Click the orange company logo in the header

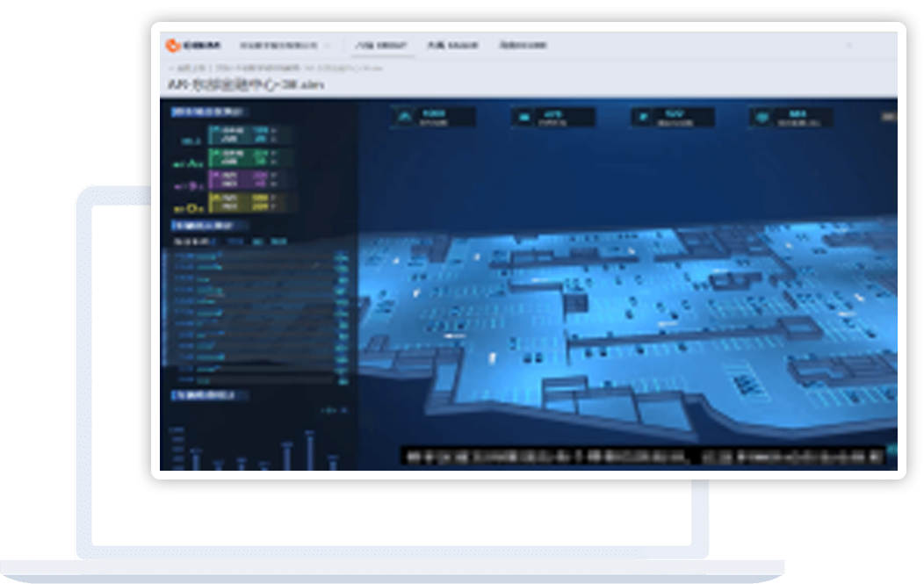[173, 46]
